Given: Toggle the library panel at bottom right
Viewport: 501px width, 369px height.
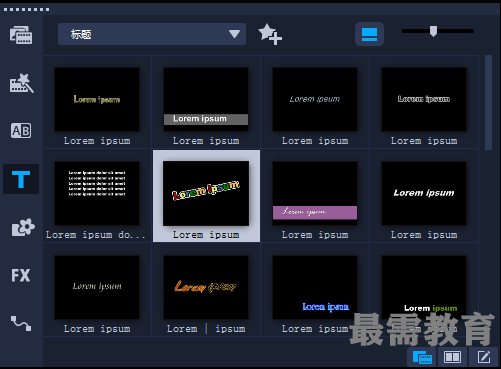Looking at the screenshot, I should tap(422, 357).
